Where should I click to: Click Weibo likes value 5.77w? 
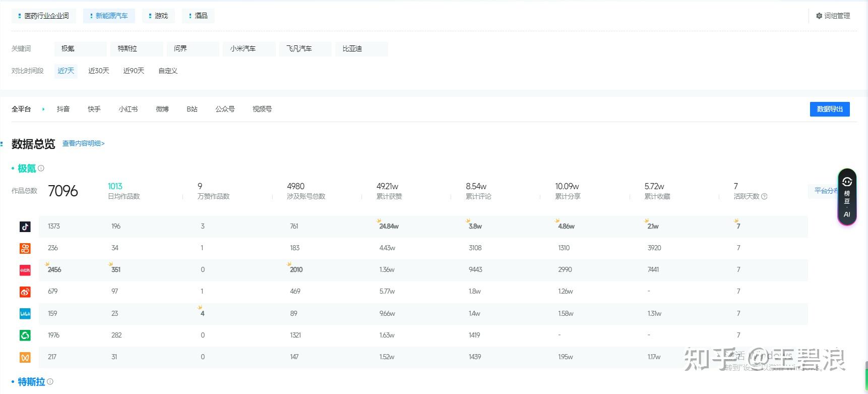point(387,292)
